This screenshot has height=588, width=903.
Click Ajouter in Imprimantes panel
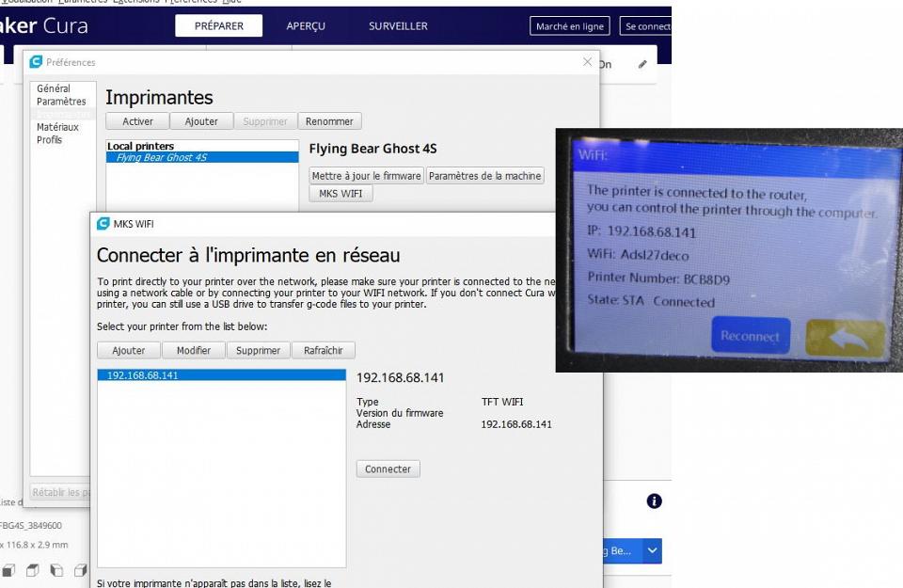201,121
